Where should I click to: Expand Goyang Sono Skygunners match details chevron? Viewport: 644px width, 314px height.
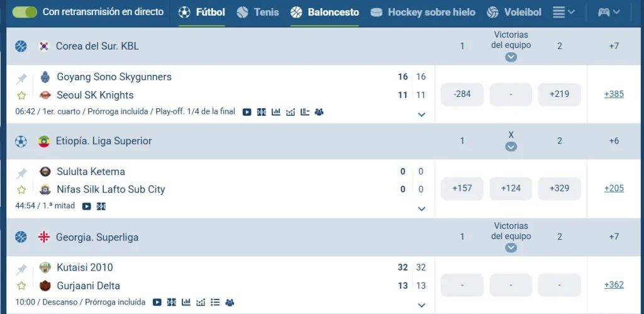click(421, 115)
